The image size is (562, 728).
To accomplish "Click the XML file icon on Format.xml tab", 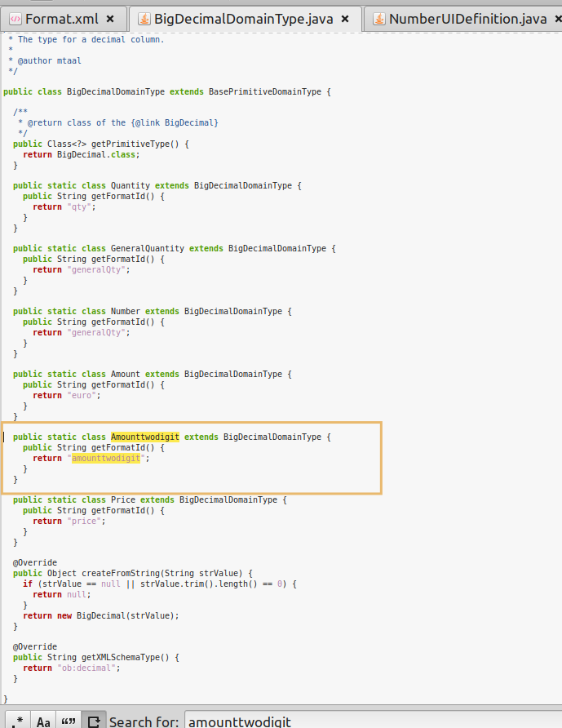I will (15, 18).
